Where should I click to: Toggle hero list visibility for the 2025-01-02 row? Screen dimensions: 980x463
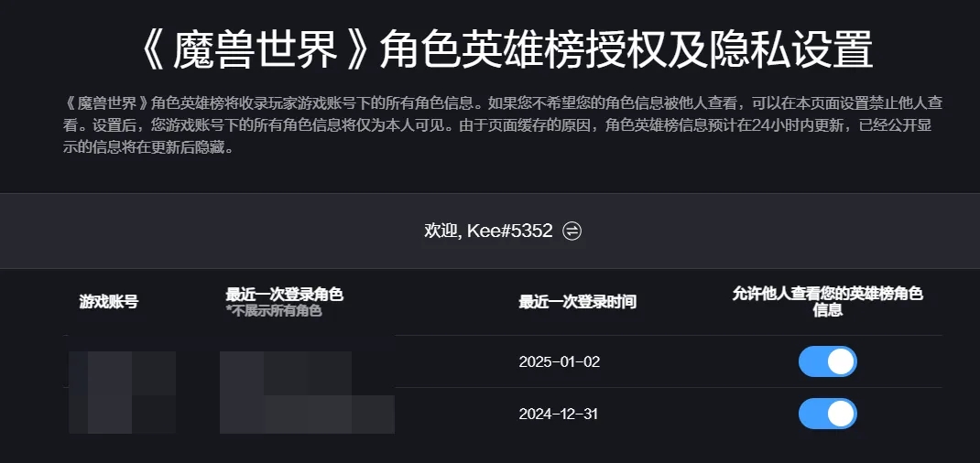point(827,361)
